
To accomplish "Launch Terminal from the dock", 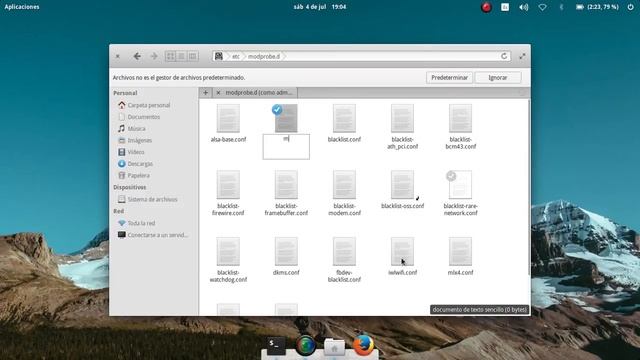I will tap(276, 345).
